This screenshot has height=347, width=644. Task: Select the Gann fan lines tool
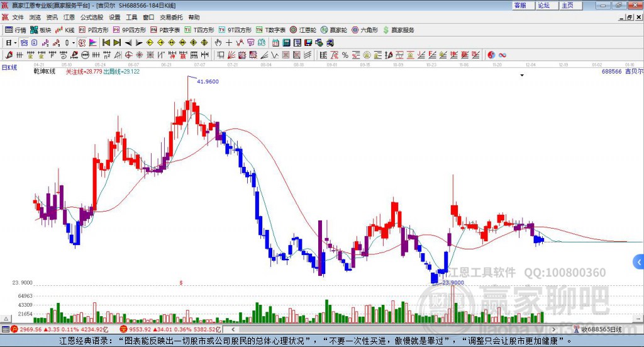pyautogui.click(x=231, y=55)
